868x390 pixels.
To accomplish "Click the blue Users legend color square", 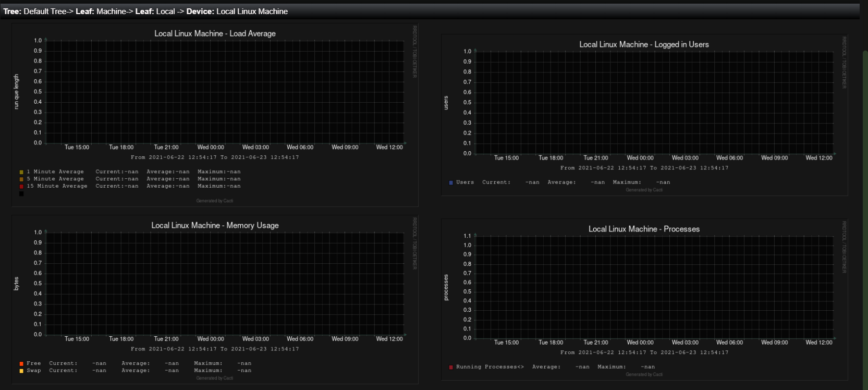I will coord(451,183).
